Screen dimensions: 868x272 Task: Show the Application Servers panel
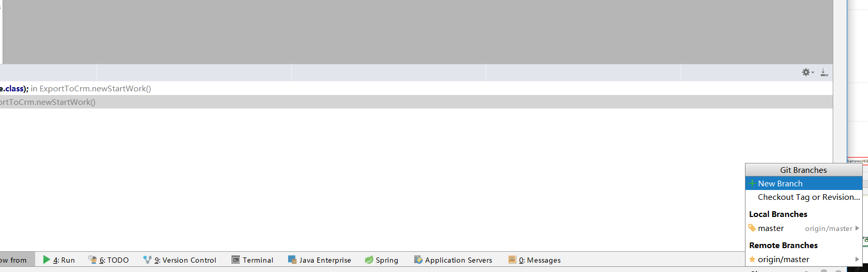click(x=453, y=260)
